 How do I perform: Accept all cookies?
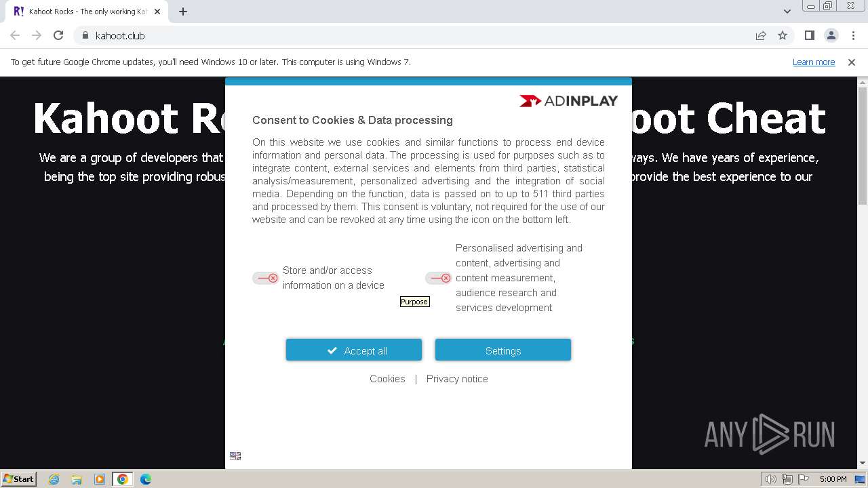click(354, 350)
